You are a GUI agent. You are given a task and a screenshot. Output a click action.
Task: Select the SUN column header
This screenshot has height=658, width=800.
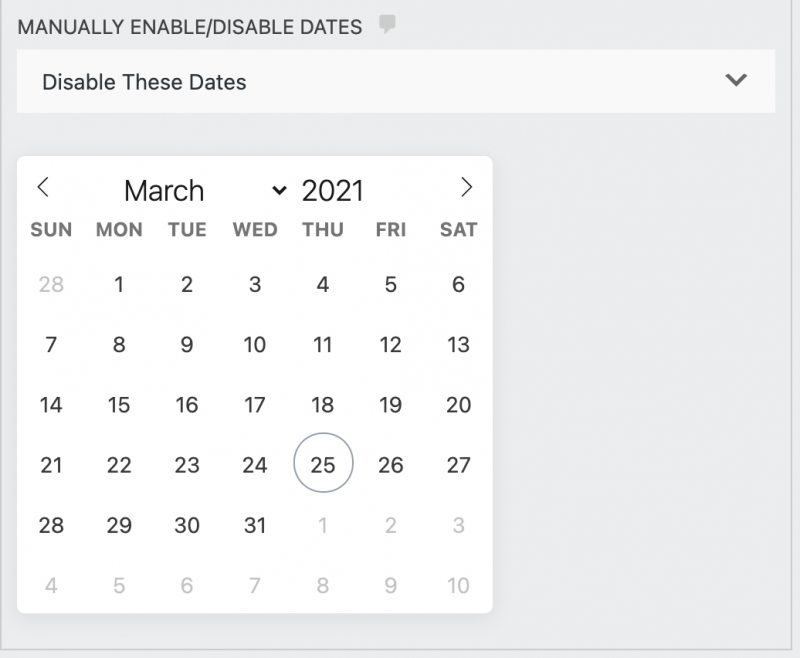[51, 229]
